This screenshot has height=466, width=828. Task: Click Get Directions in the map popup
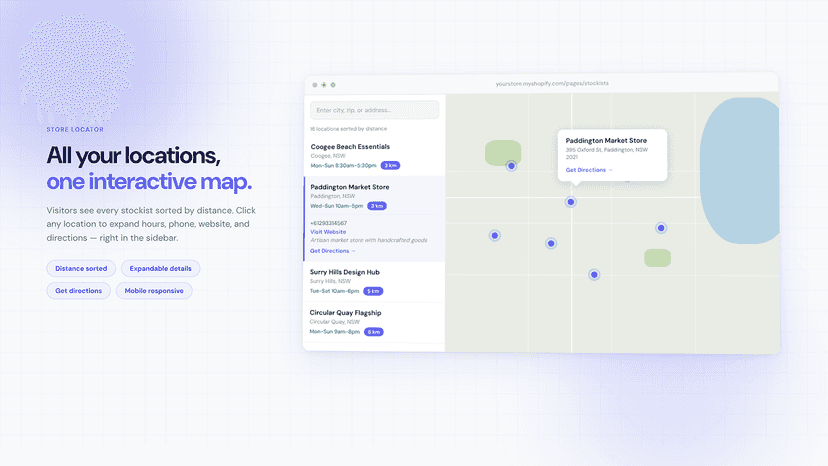[x=589, y=170]
